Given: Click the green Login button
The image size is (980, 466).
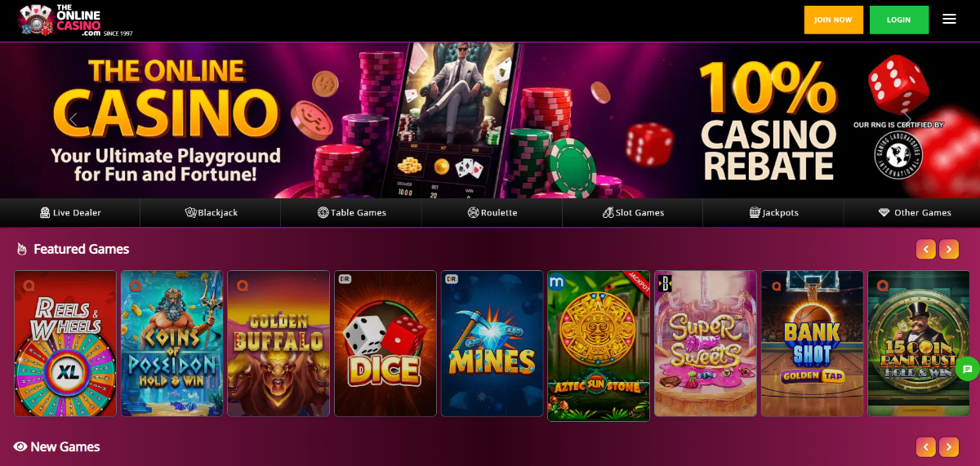Looking at the screenshot, I should pos(899,20).
